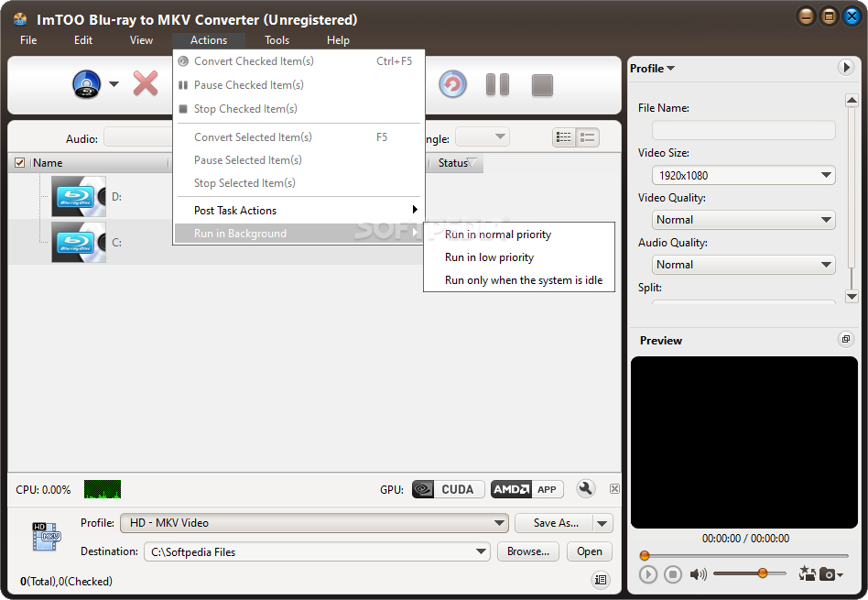Switch to detailed list view icon
Screen dimensions: 868x600
[x=563, y=137]
